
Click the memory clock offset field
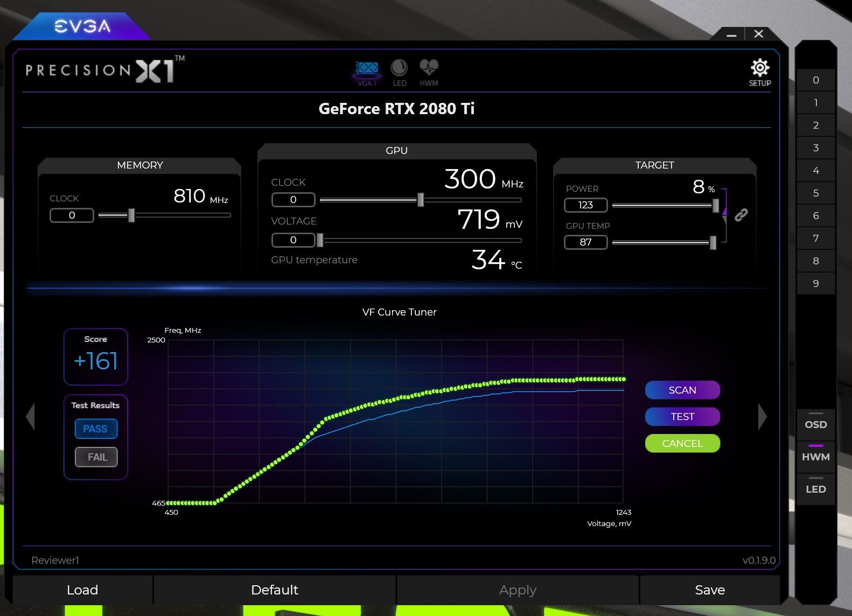tap(72, 215)
